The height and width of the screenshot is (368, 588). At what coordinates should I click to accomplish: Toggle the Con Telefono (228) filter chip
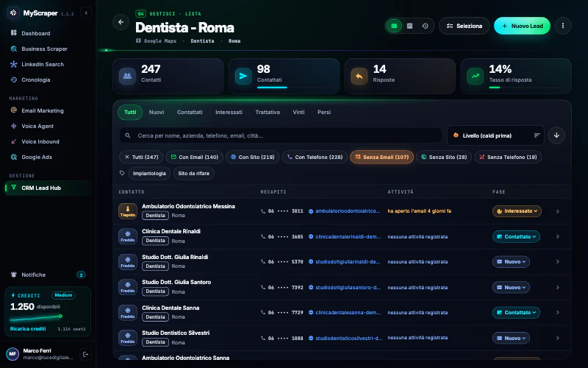(x=315, y=157)
